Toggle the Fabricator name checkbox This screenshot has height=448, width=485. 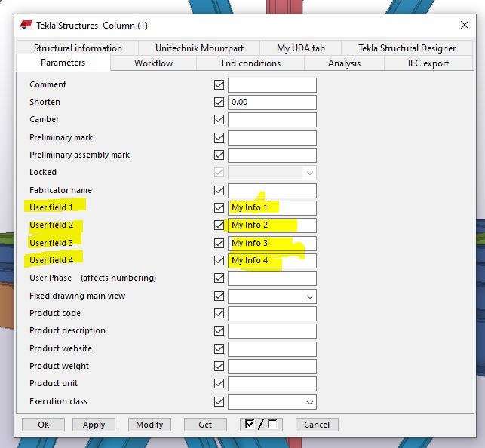(219, 190)
